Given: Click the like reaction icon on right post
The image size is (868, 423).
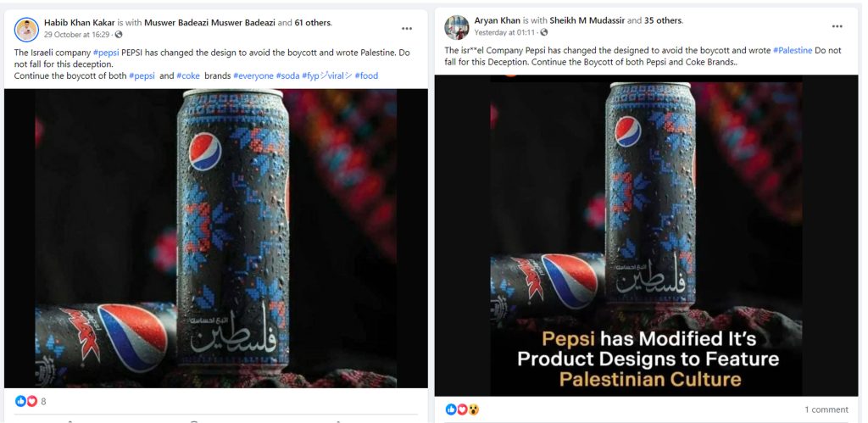Looking at the screenshot, I should 451,409.
